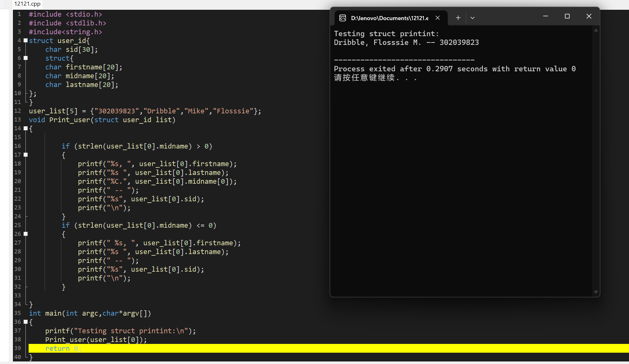
Task: Select the 12121.cpp editor tab
Action: click(27, 4)
